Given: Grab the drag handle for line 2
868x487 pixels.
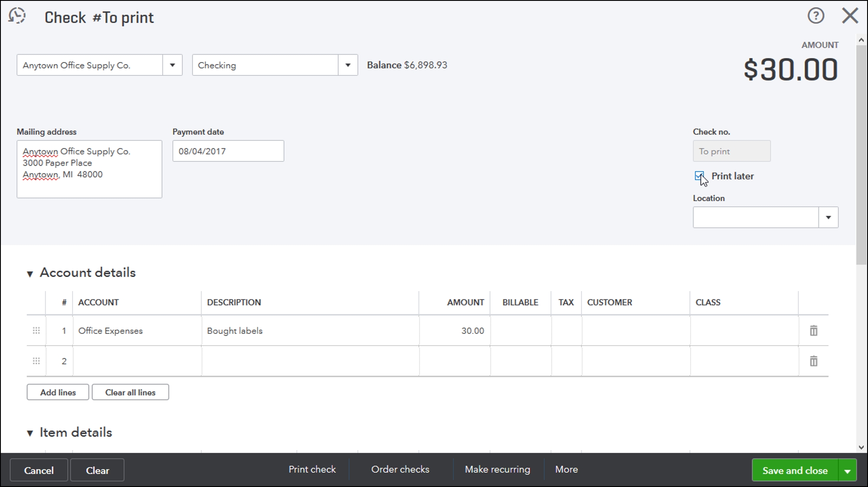Looking at the screenshot, I should [x=36, y=361].
